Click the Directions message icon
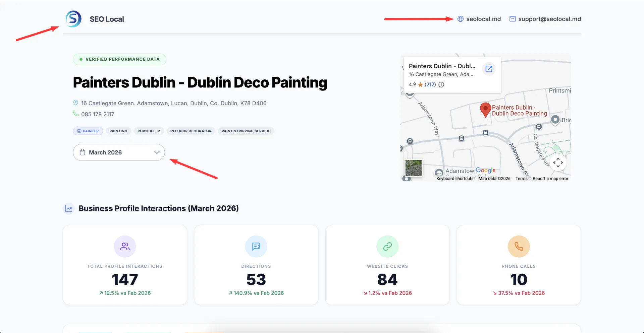 click(256, 247)
